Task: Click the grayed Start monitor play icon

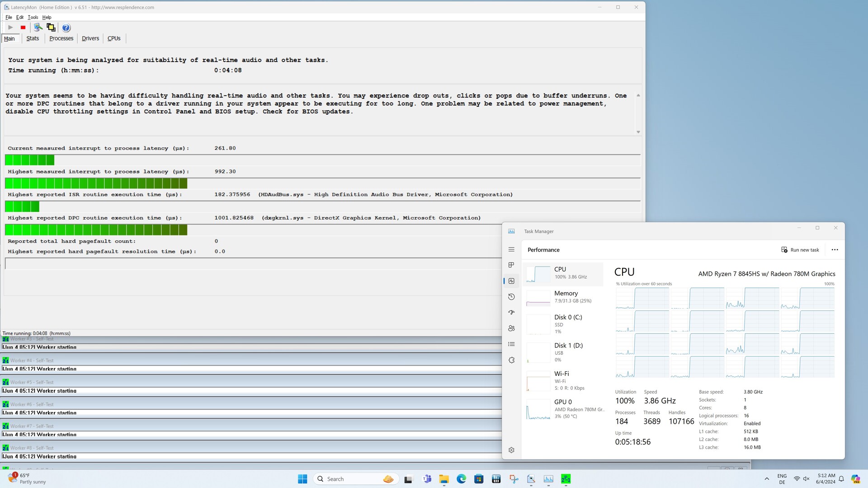Action: (x=10, y=28)
